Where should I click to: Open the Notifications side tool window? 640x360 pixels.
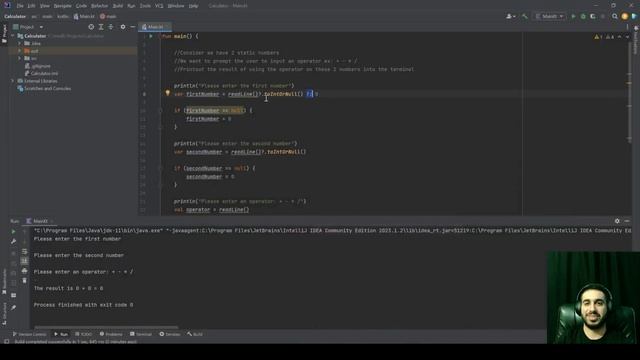point(636,41)
